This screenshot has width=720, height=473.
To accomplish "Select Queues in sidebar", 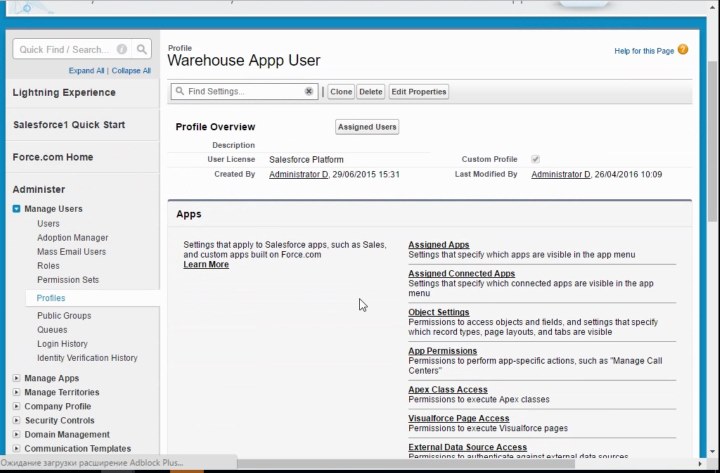I will 52,330.
